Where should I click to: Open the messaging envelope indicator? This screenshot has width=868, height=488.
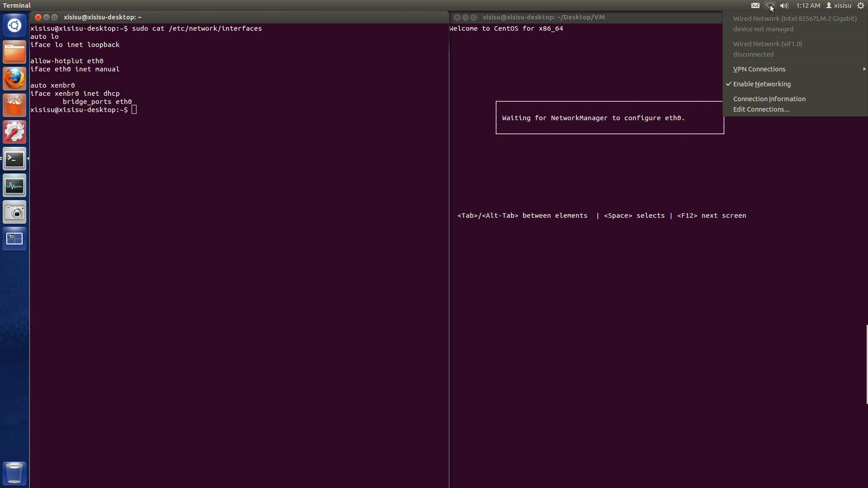coord(755,5)
